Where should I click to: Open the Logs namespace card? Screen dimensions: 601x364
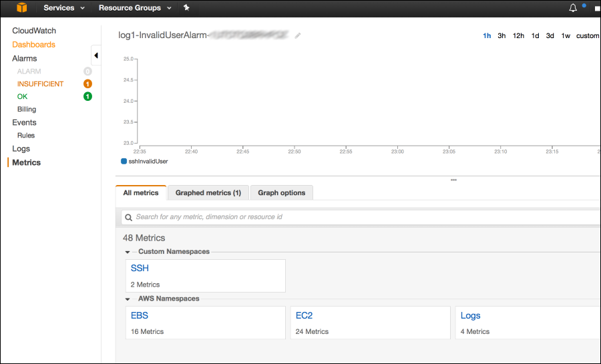pyautogui.click(x=470, y=315)
